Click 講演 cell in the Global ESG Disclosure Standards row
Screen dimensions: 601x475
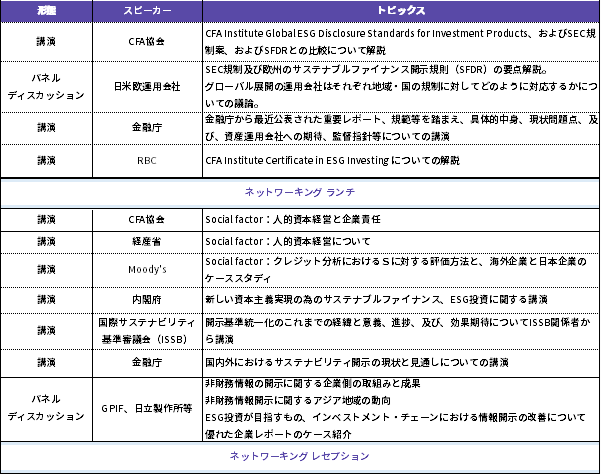tap(46, 42)
